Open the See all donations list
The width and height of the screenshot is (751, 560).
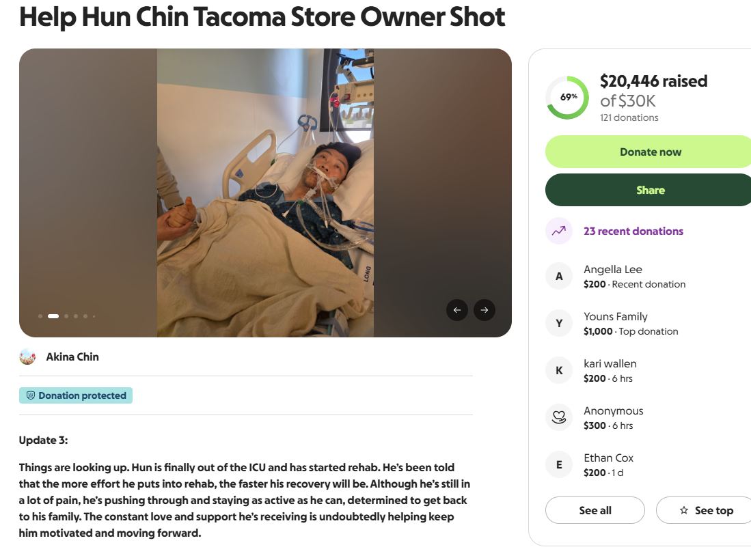coord(595,510)
